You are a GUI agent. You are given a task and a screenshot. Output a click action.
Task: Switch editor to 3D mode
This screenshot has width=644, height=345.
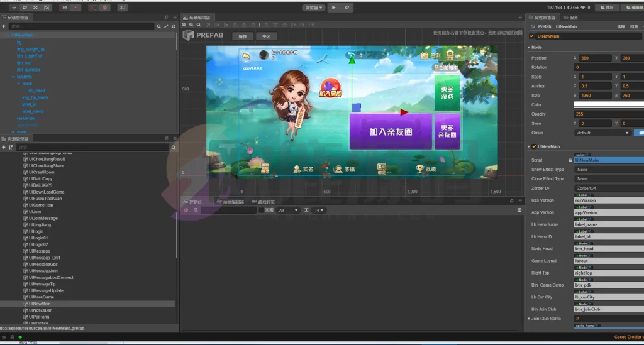[x=122, y=8]
